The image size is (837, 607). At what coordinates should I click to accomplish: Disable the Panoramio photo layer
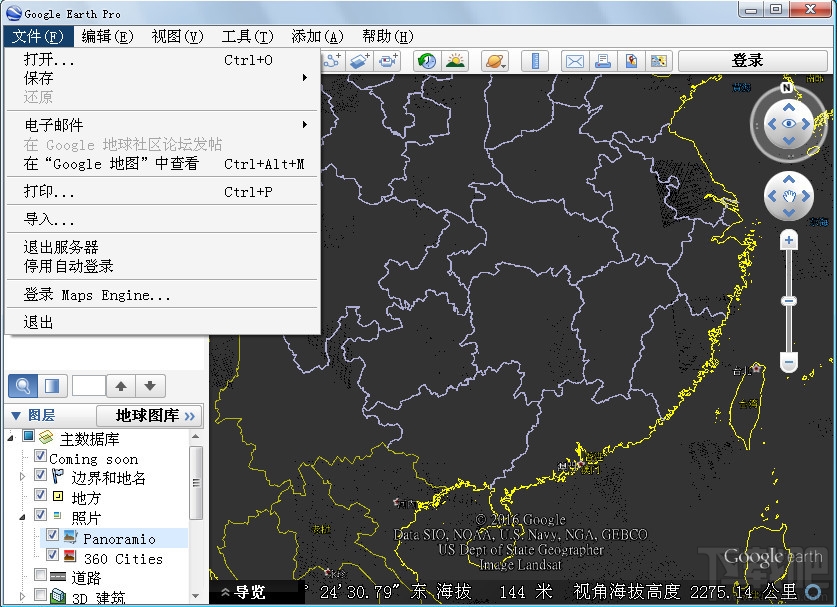click(x=52, y=534)
